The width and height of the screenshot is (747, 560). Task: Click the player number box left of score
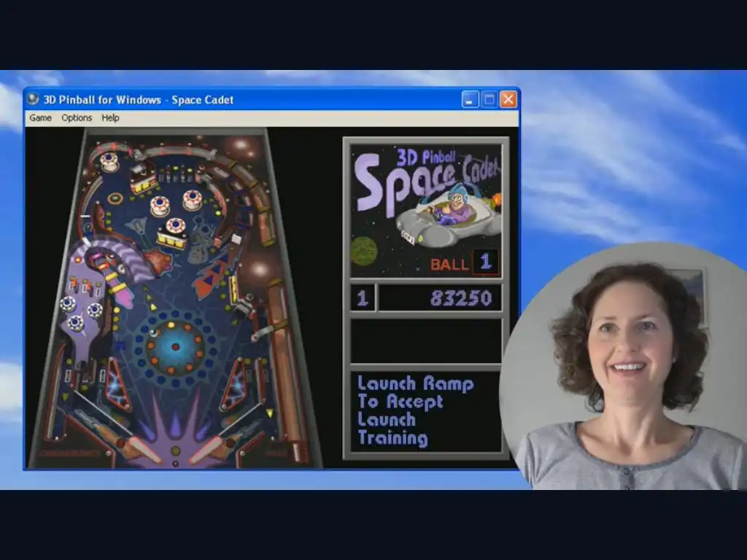coord(363,298)
